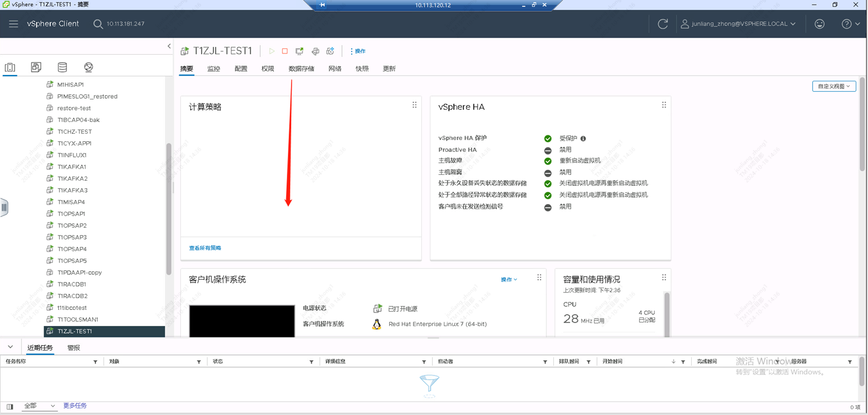Click the smiley feedback icon
This screenshot has height=415, width=868.
pyautogui.click(x=819, y=24)
